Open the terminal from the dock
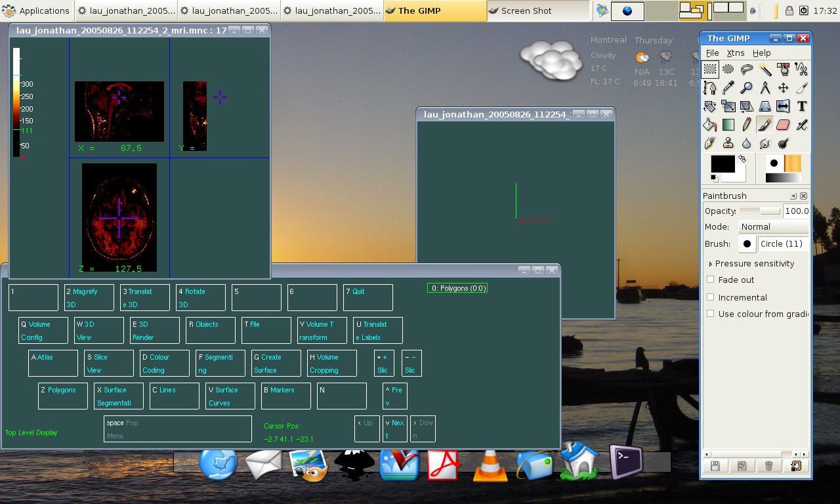The width and height of the screenshot is (840, 504). point(626,461)
